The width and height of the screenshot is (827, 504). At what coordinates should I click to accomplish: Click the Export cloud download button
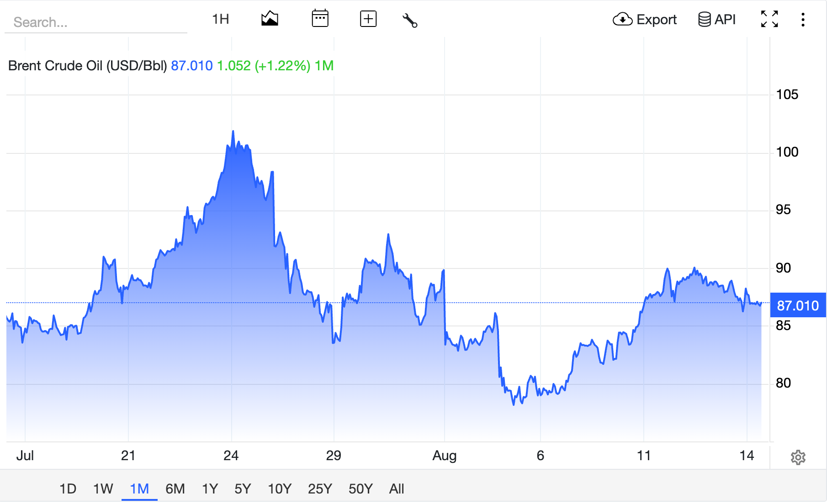pyautogui.click(x=645, y=20)
